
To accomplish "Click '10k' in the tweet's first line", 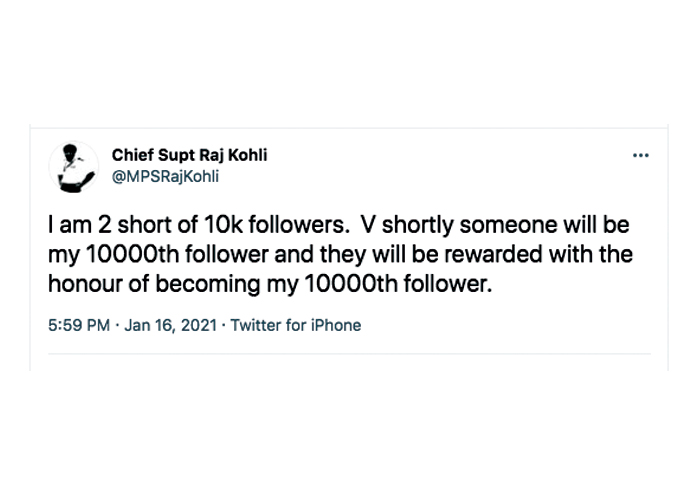I will coord(224,225).
